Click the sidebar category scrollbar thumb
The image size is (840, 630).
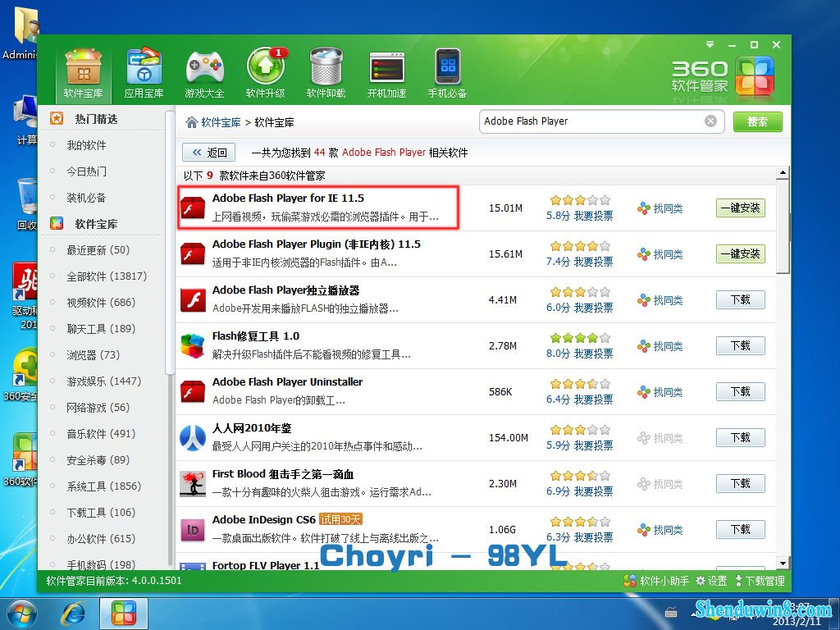click(170, 242)
